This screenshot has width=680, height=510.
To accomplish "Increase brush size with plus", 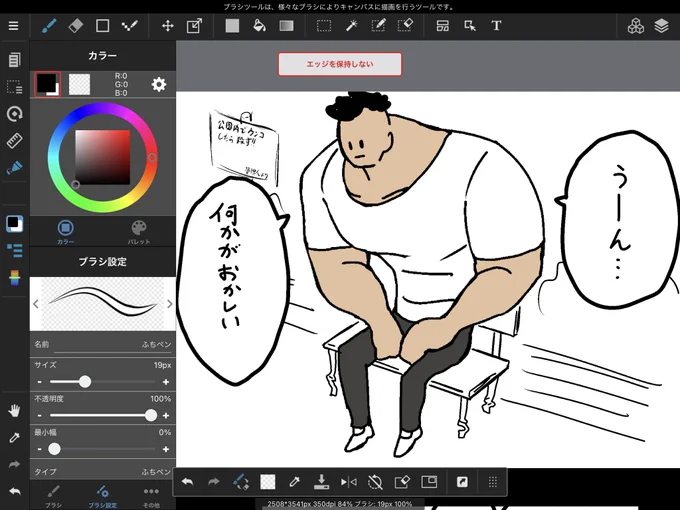I will pos(166,382).
